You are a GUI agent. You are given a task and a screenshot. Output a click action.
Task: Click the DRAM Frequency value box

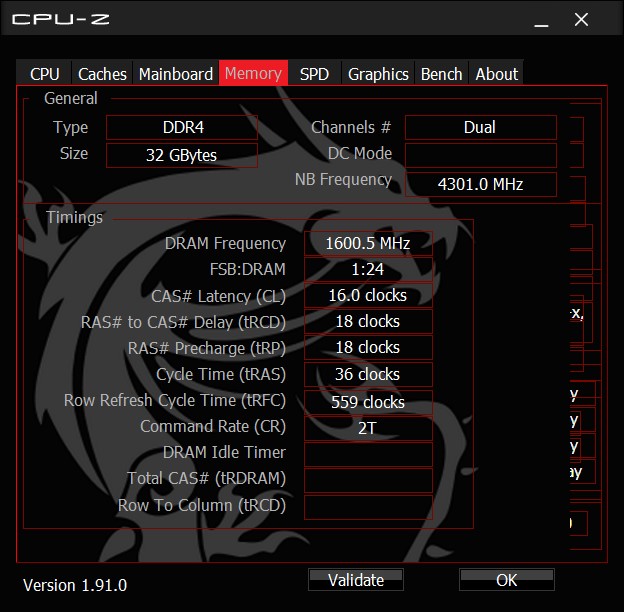[368, 244]
